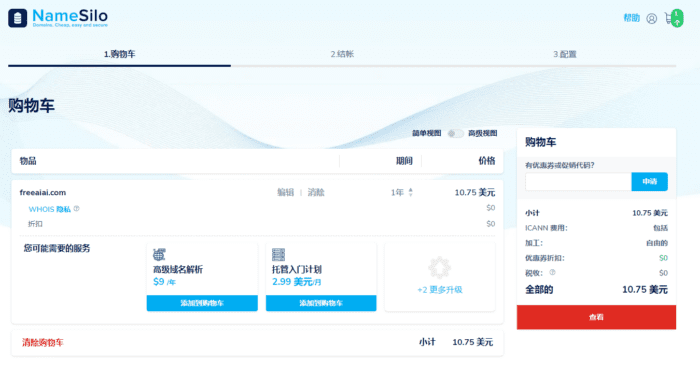The width and height of the screenshot is (700, 376).
Task: Add 托管入门计划 to cart
Action: 321,303
